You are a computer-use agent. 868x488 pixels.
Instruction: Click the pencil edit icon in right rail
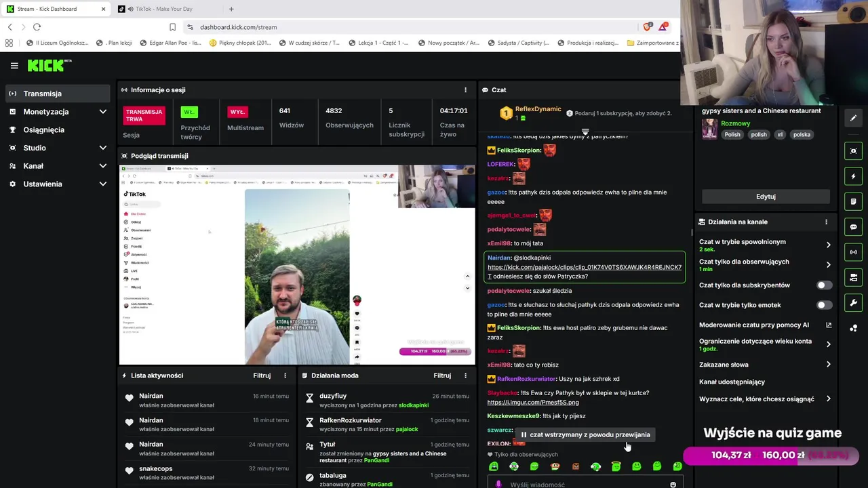[x=854, y=118]
